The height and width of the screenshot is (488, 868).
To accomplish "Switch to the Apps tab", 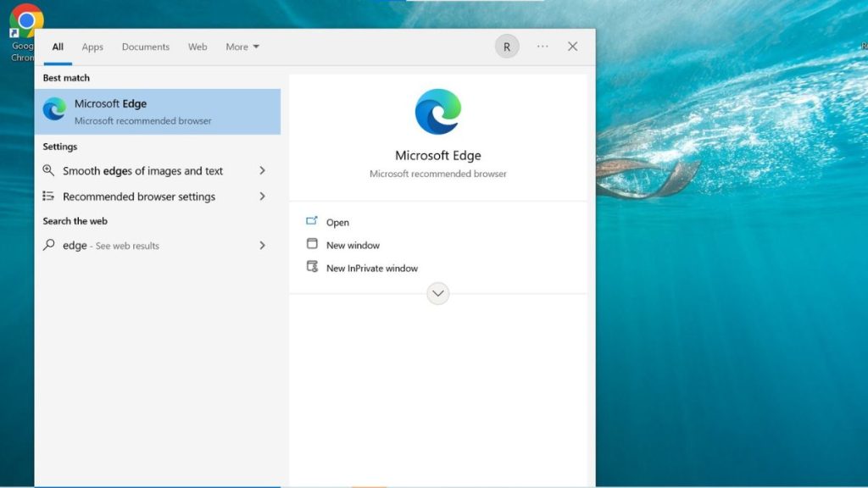I will coord(92,47).
